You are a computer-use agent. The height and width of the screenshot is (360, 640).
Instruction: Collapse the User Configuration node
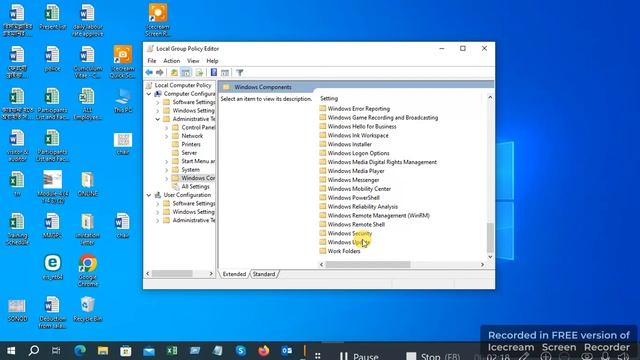149,195
